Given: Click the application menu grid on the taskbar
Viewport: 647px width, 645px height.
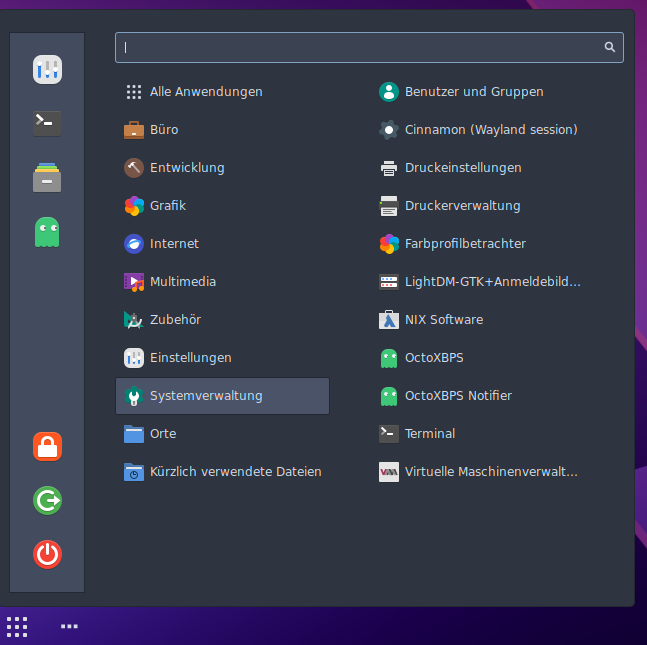Looking at the screenshot, I should click(x=17, y=627).
